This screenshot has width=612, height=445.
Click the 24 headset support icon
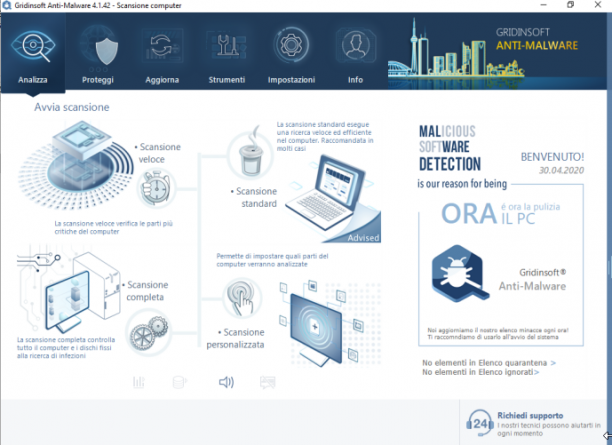point(480,424)
